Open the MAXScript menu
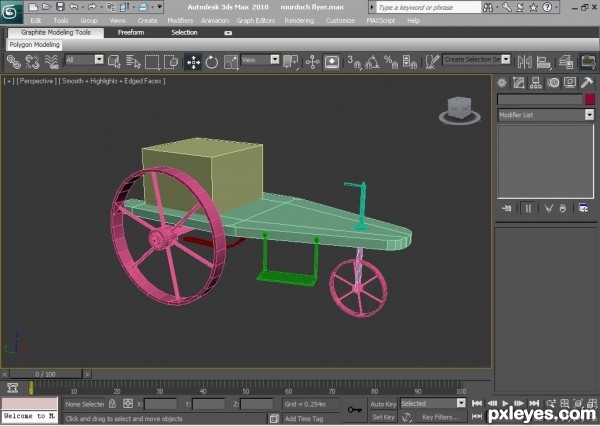The image size is (600, 427). [381, 21]
